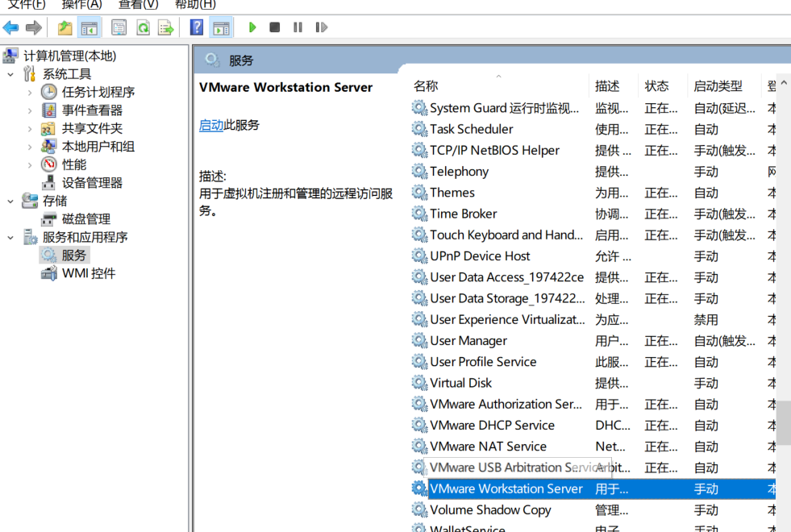The image size is (791, 532).
Task: Toggle the console tree visibility icon
Action: point(89,27)
